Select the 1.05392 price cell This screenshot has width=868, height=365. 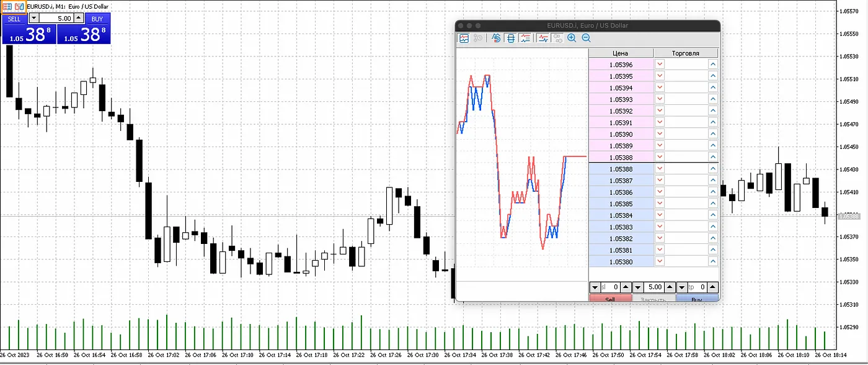tap(621, 110)
